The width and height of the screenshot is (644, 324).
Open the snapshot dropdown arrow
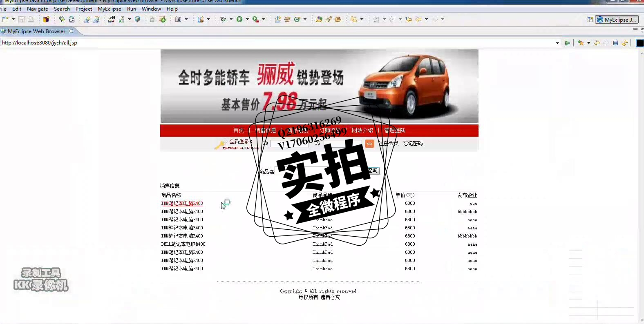click(x=186, y=19)
